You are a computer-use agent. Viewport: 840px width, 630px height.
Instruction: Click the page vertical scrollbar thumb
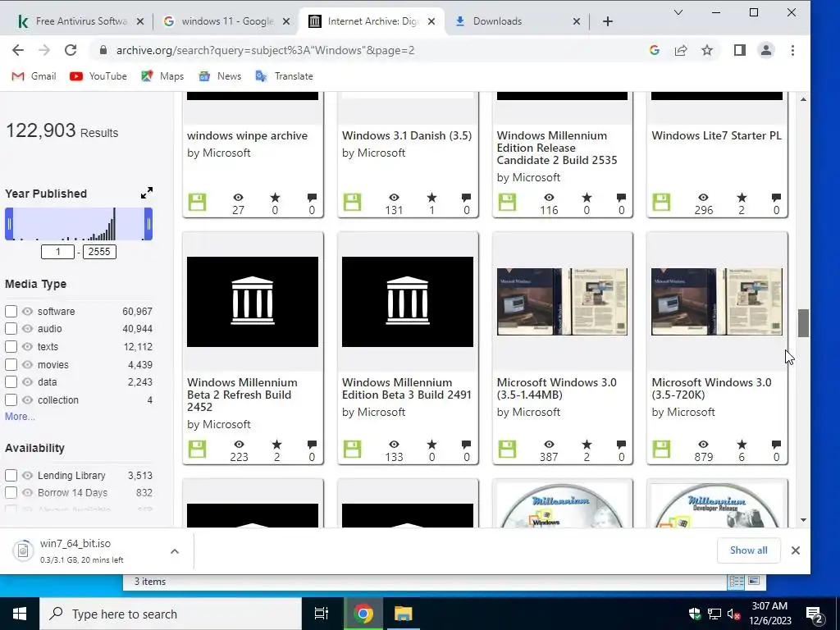[x=803, y=323]
